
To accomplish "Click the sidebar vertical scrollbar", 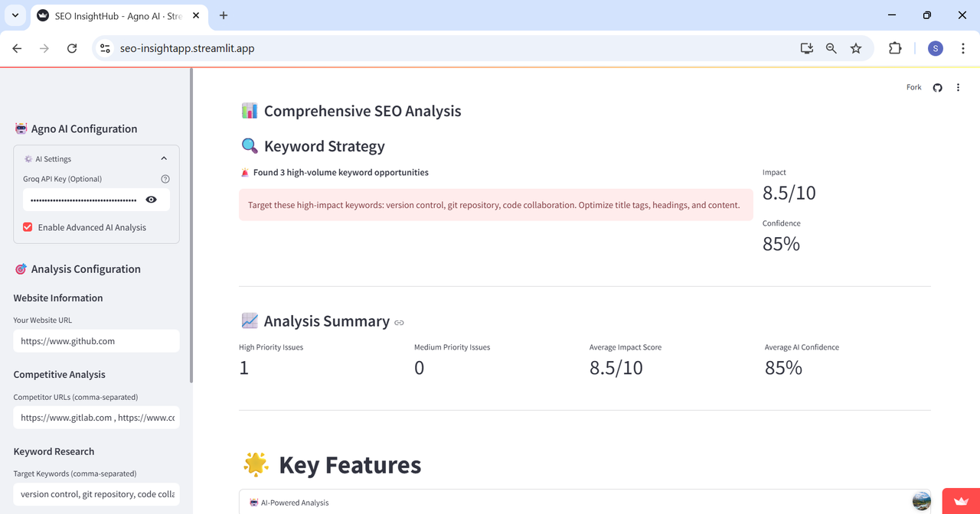I will point(191,226).
